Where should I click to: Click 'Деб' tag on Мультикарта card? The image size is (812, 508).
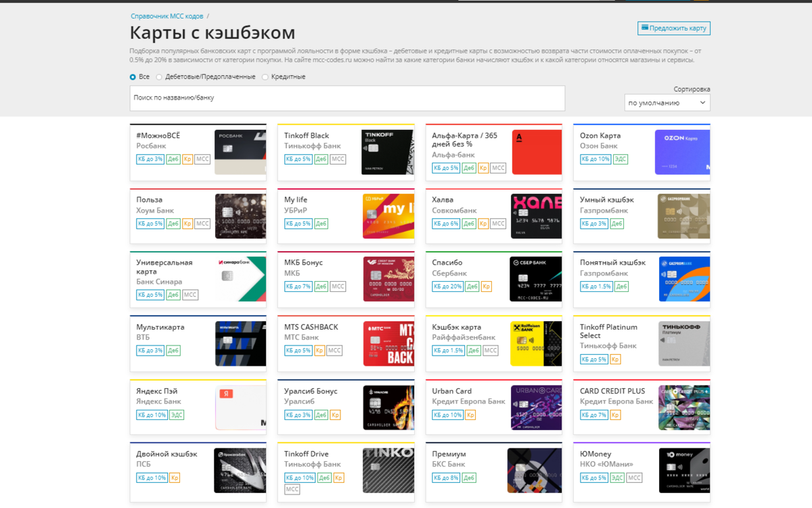pos(173,351)
